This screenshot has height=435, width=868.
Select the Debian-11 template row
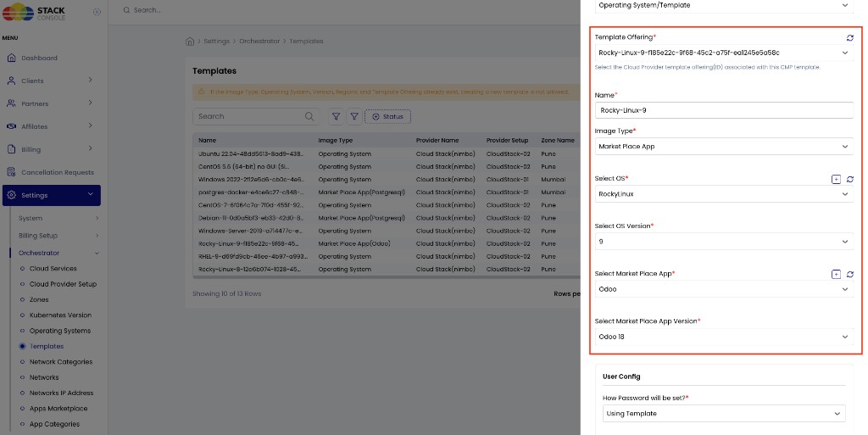[x=386, y=218]
